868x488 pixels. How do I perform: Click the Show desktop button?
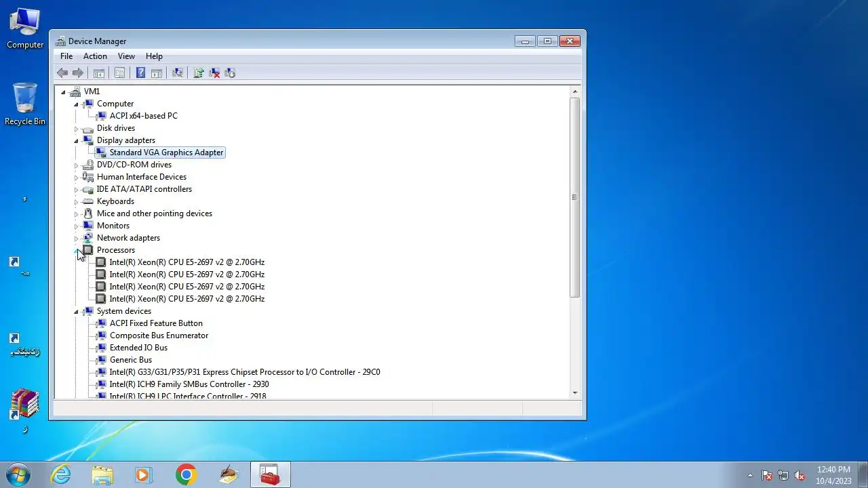click(863, 474)
